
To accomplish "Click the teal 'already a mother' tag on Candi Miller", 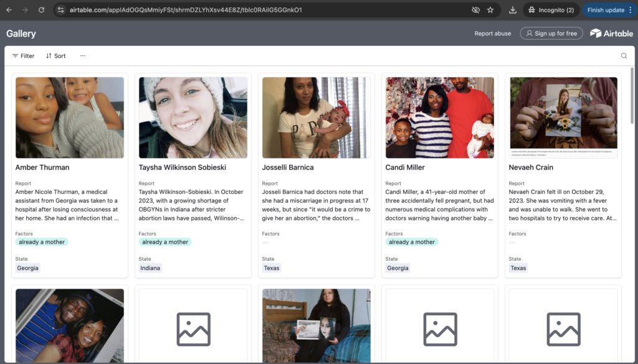I will (411, 242).
